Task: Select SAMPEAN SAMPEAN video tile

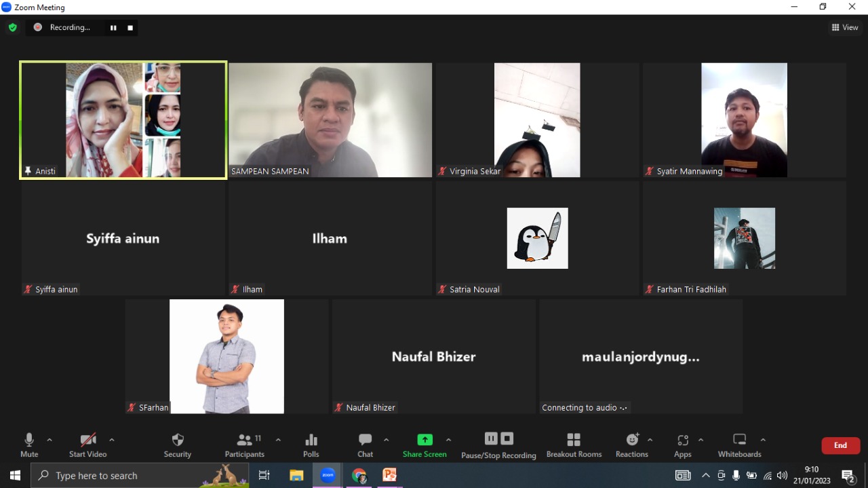Action: click(x=330, y=120)
